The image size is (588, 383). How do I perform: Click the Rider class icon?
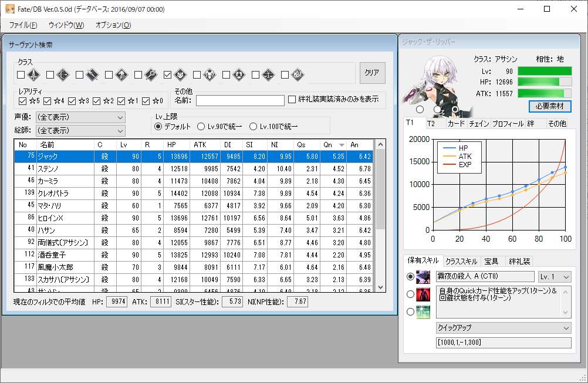click(x=121, y=74)
